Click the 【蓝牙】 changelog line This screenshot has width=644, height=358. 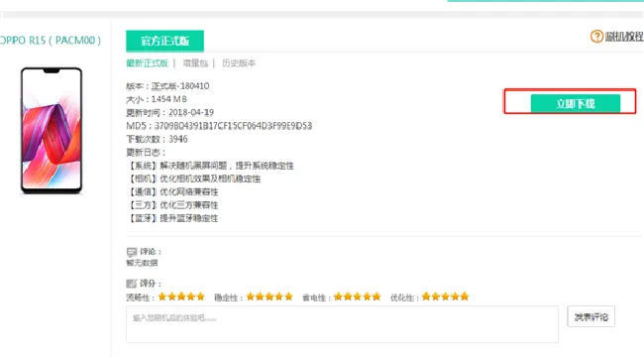[x=172, y=218]
